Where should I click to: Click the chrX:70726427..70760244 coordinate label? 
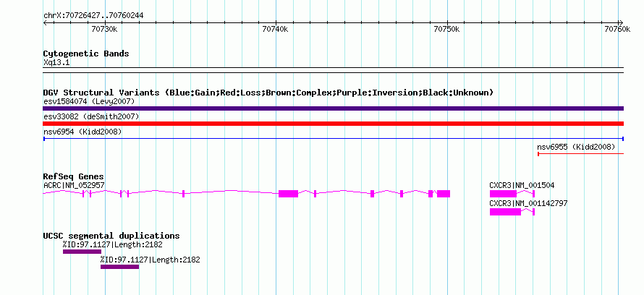[93, 16]
